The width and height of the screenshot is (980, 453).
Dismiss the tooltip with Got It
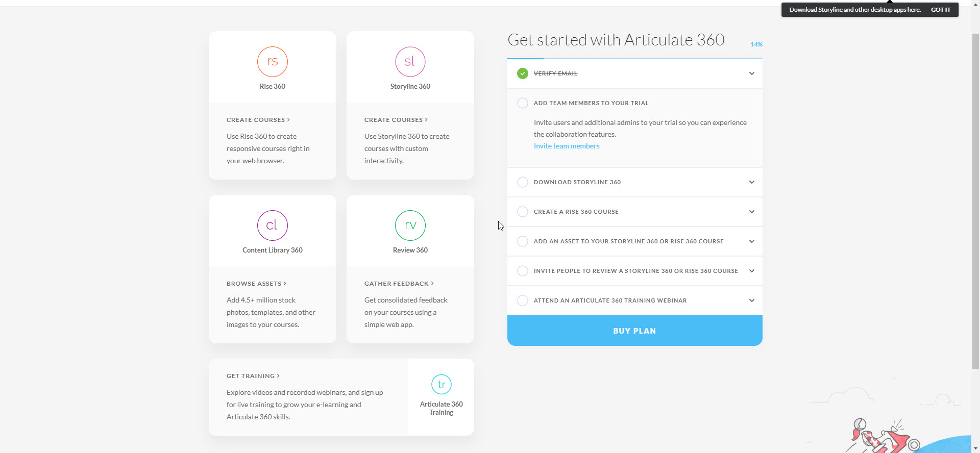click(941, 10)
